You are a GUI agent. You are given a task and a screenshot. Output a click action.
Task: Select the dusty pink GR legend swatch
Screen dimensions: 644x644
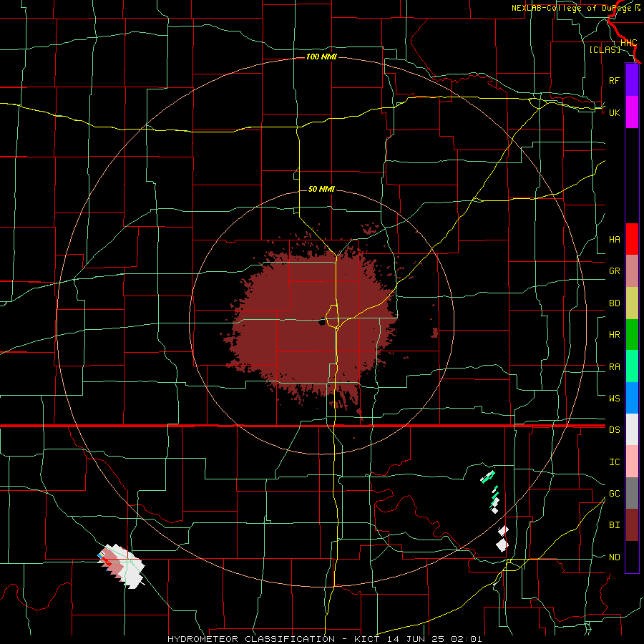point(632,270)
